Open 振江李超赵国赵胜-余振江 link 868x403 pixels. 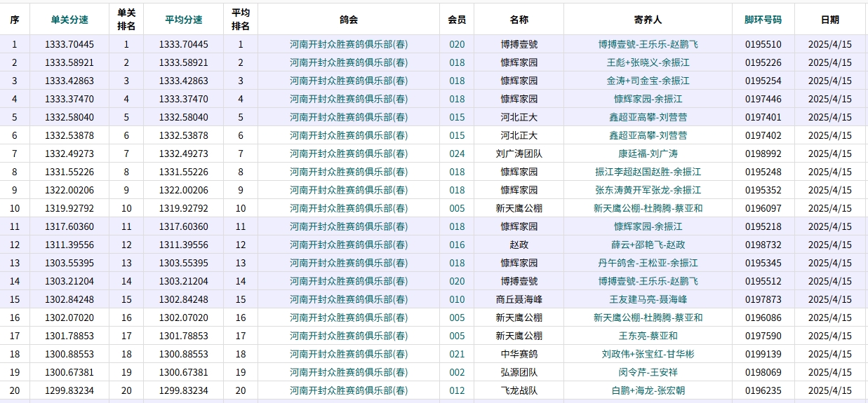(x=648, y=172)
